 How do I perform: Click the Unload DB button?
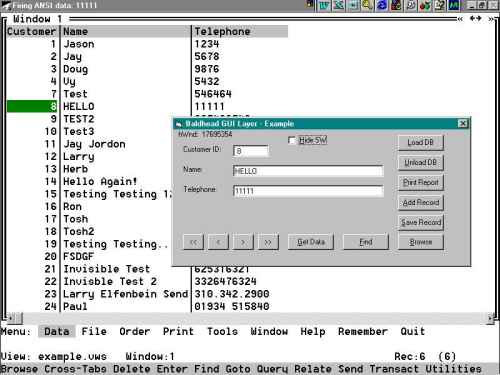click(x=421, y=163)
